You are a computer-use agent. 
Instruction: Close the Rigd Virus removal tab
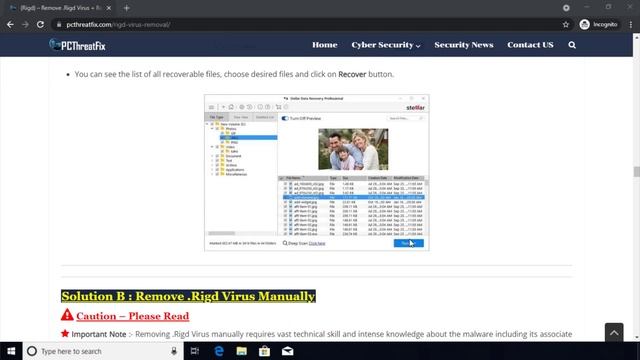tap(109, 8)
